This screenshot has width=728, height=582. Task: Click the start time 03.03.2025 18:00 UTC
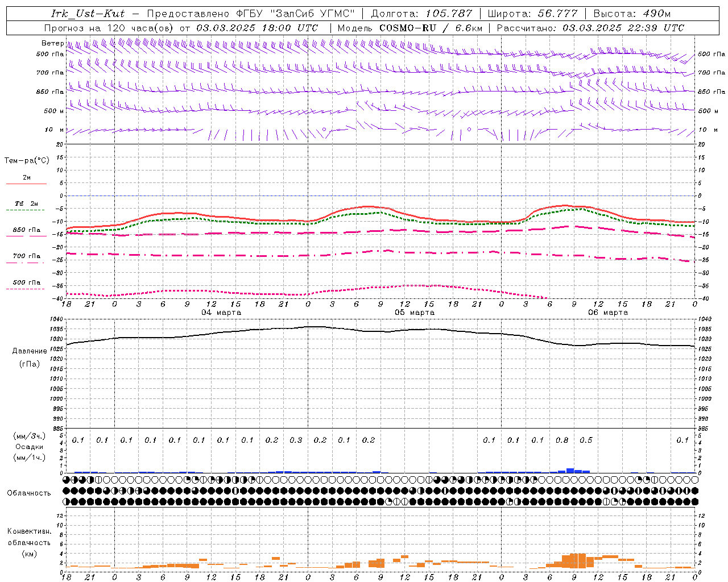[257, 28]
